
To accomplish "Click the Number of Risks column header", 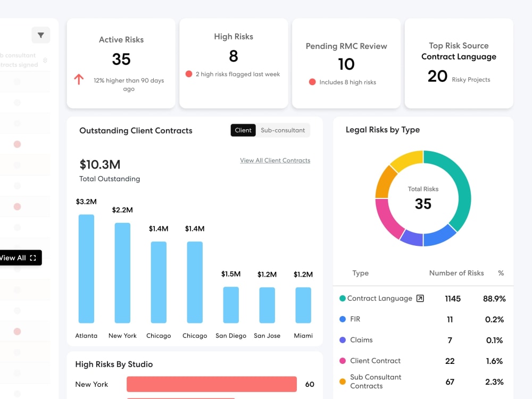I will coord(456,273).
